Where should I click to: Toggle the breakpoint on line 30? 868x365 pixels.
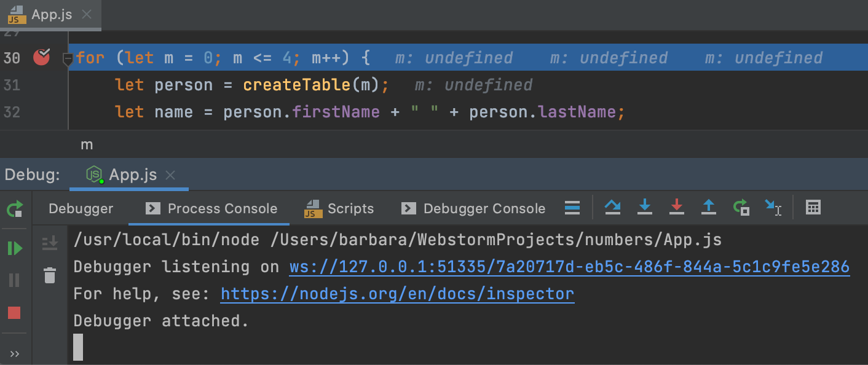[41, 57]
